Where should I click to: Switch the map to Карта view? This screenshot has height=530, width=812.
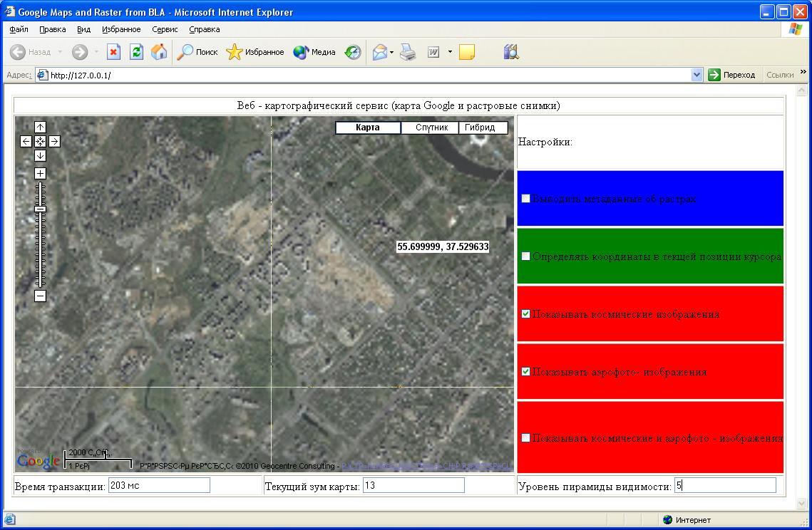368,128
